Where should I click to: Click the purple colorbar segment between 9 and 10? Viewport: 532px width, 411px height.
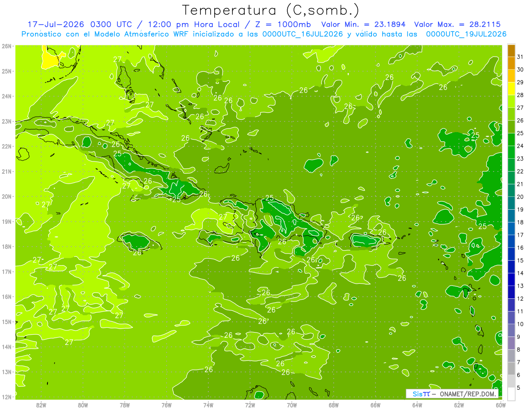pyautogui.click(x=511, y=330)
